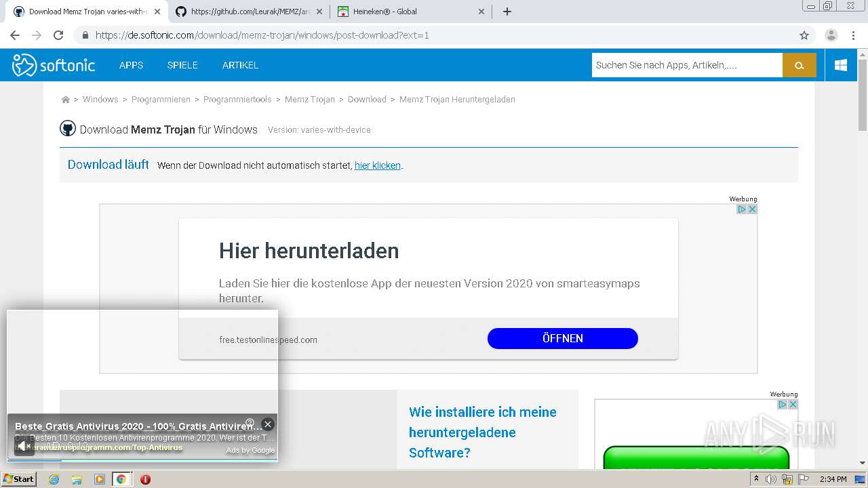Click the search magnifier button
Screen dimensions: 868x488
pos(800,65)
